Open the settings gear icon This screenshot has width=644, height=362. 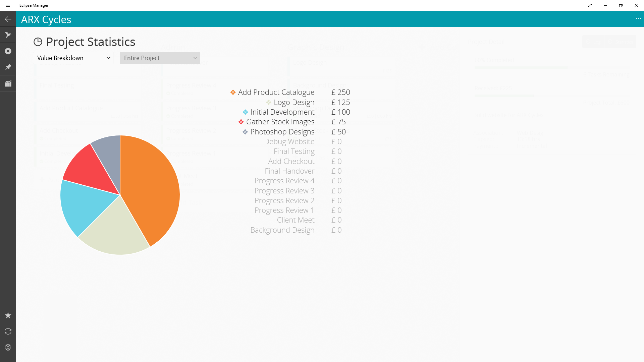point(8,348)
